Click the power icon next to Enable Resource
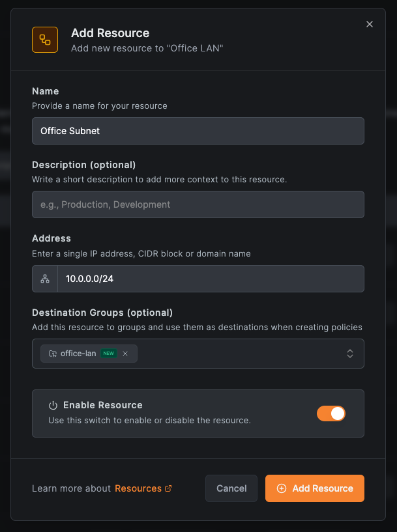 pos(53,405)
